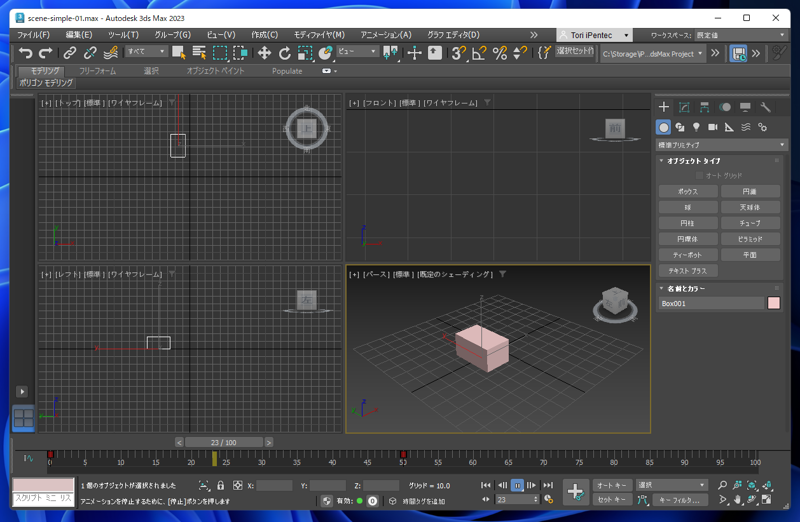This screenshot has height=522, width=800.
Task: Open the Utilities wrench panel
Action: click(x=765, y=107)
